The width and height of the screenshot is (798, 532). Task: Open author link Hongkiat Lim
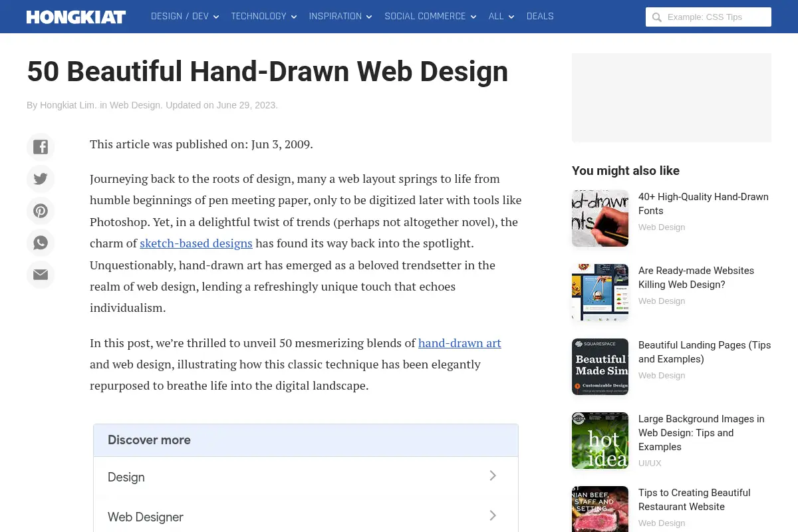pyautogui.click(x=68, y=105)
